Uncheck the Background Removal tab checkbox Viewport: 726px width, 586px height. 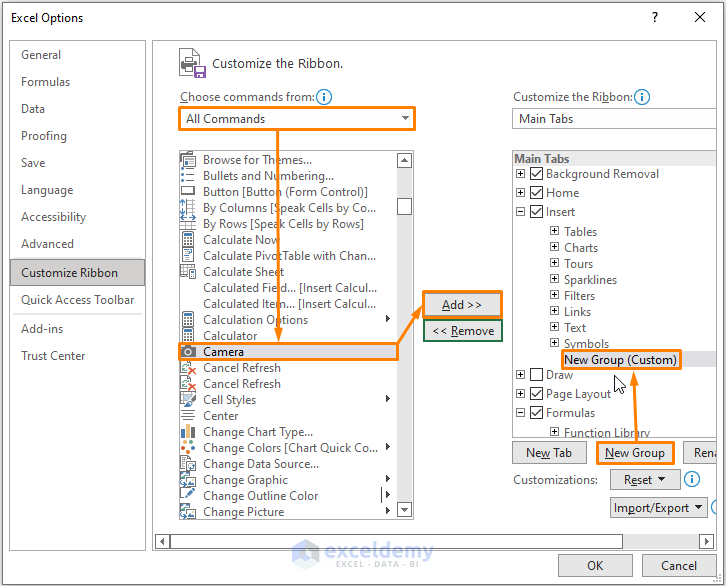[536, 174]
